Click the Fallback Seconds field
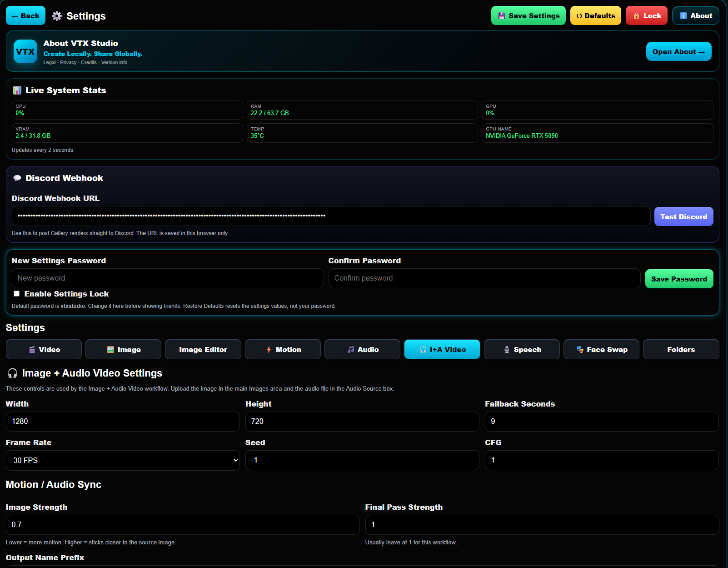 [x=602, y=422]
